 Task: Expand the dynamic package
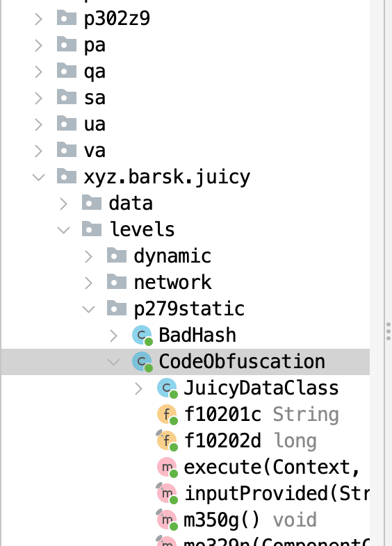89,256
